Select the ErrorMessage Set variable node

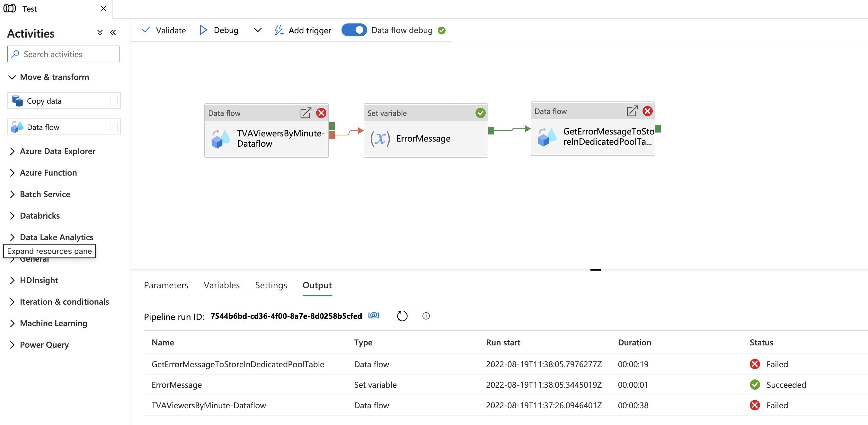(x=426, y=131)
